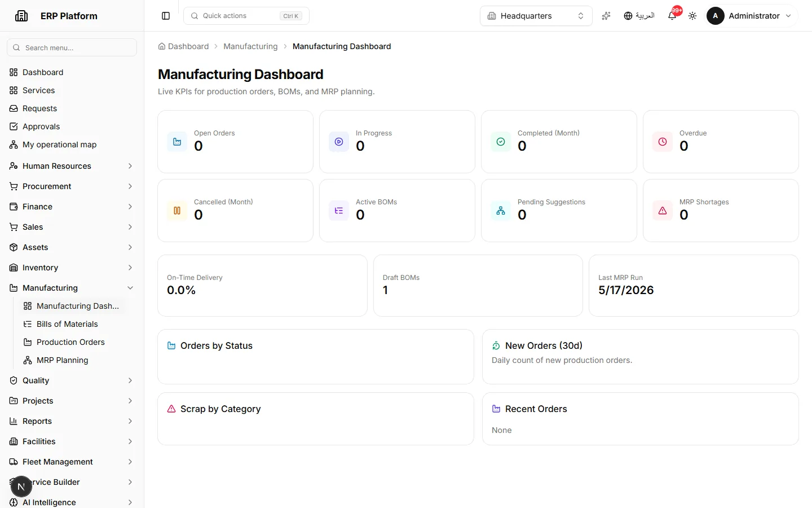Viewport: 812px width, 508px height.
Task: Click the ERP Platform logo icon
Action: pos(21,16)
